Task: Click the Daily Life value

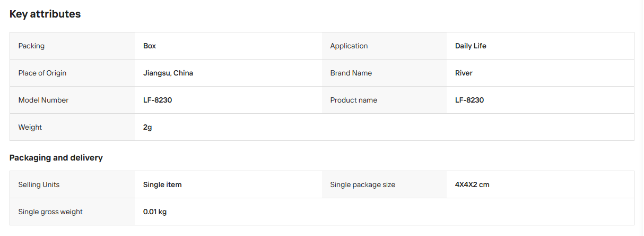Action: 471,46
